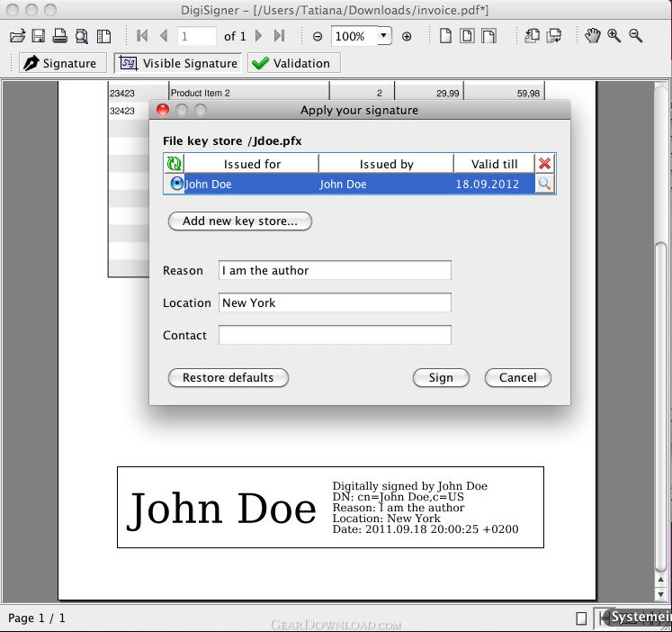This screenshot has height=632, width=672.
Task: Go to first page arrow icon
Action: (142, 36)
